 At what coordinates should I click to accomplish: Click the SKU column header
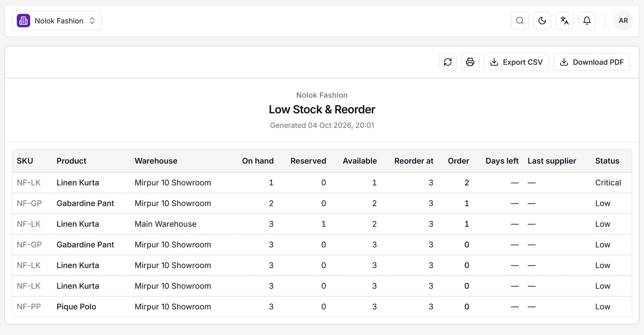25,161
